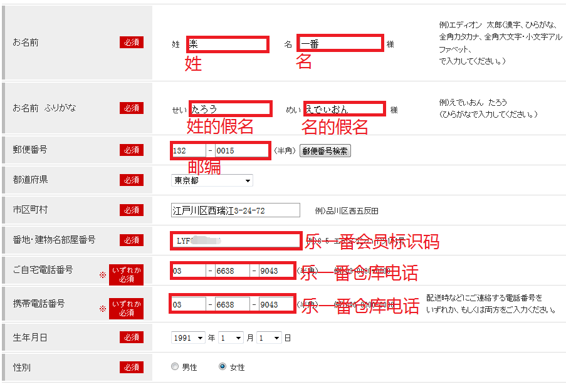This screenshot has width=566, height=392.
Task: Open the birth year dropdown showing 1991
Action: (189, 338)
